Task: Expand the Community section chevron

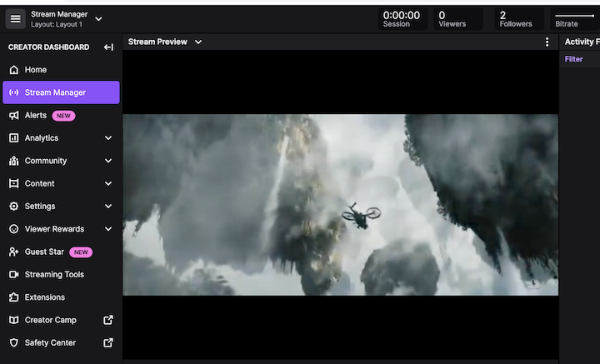Action: (x=108, y=161)
